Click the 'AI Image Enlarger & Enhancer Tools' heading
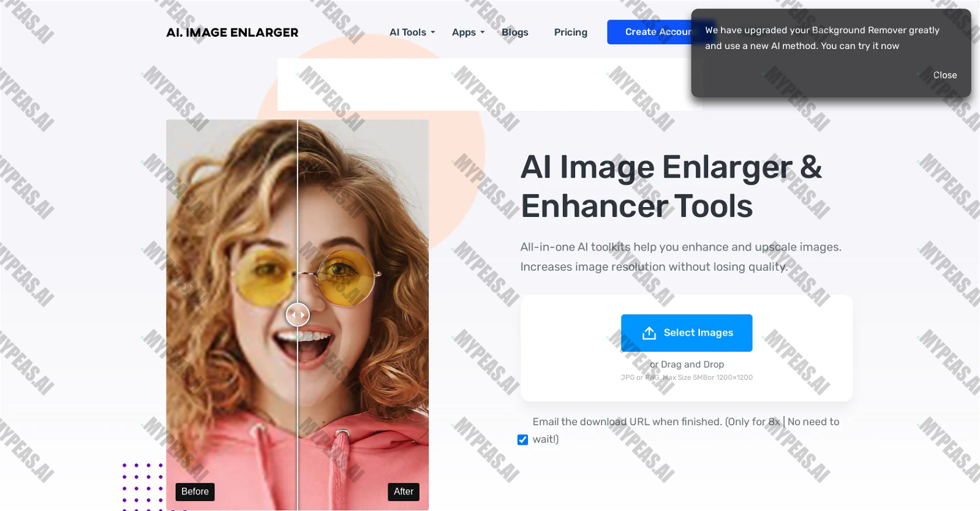980x511 pixels. point(671,186)
